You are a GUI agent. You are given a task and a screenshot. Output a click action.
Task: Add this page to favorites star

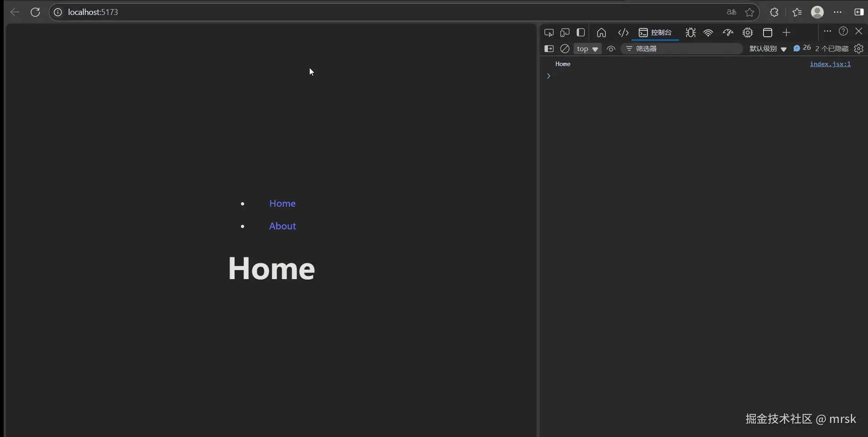click(x=750, y=12)
